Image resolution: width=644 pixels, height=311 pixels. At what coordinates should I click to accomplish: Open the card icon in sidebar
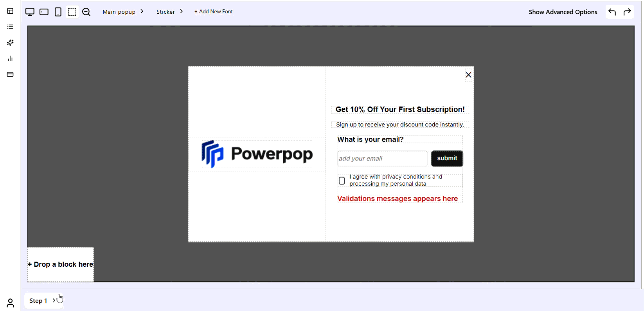point(10,74)
